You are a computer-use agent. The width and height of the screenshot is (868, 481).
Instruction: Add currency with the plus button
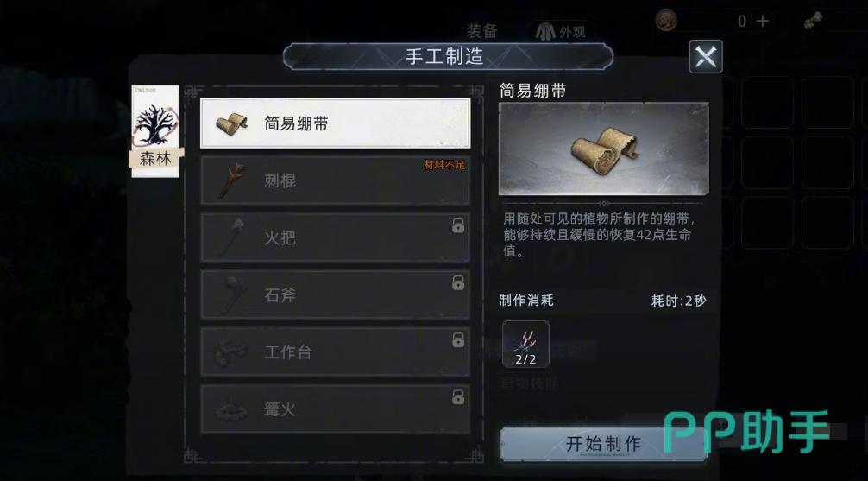point(763,21)
